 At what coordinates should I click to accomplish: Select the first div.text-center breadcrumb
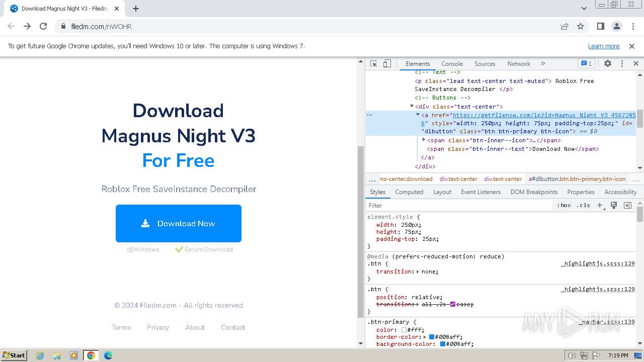458,178
